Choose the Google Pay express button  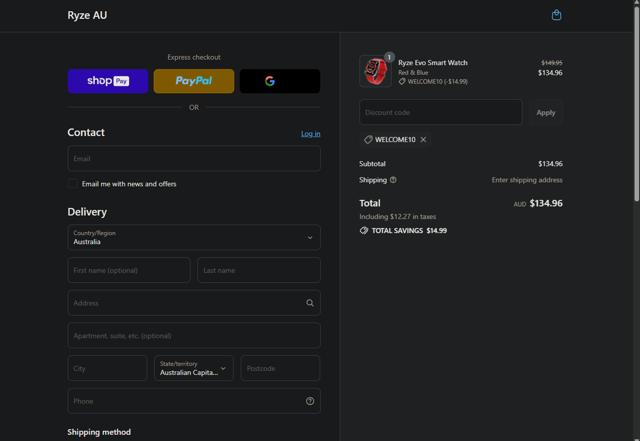tap(280, 81)
